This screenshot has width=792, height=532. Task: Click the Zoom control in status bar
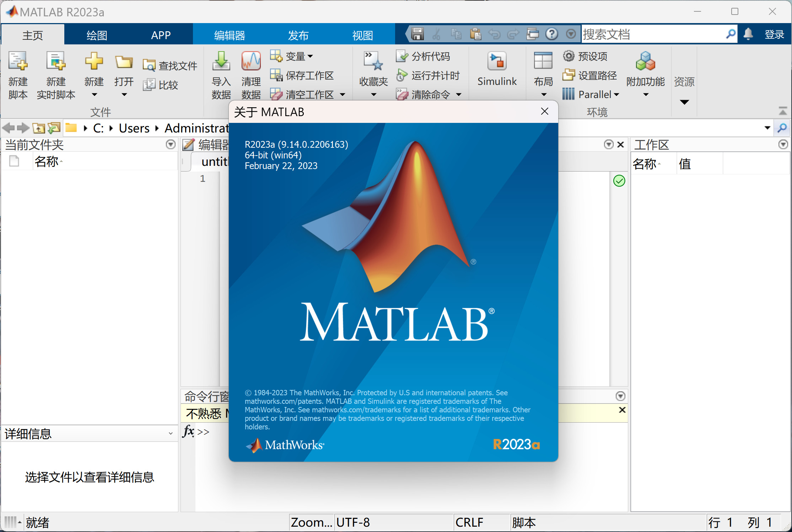311,522
